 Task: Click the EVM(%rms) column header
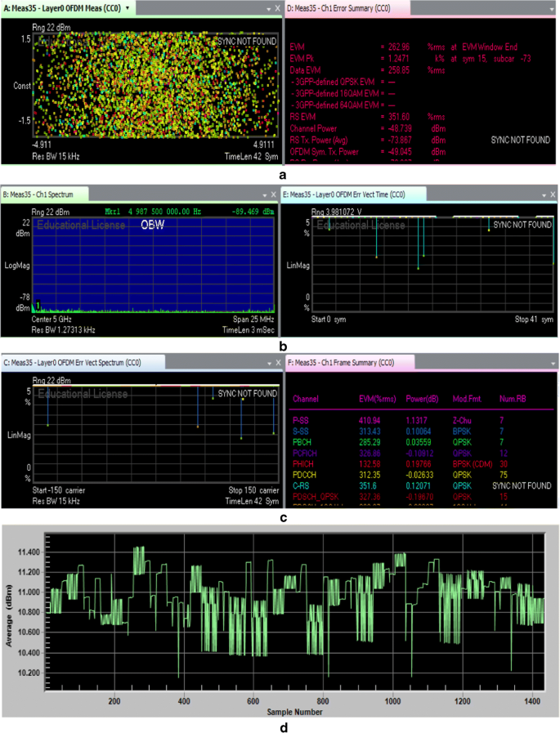tap(377, 400)
